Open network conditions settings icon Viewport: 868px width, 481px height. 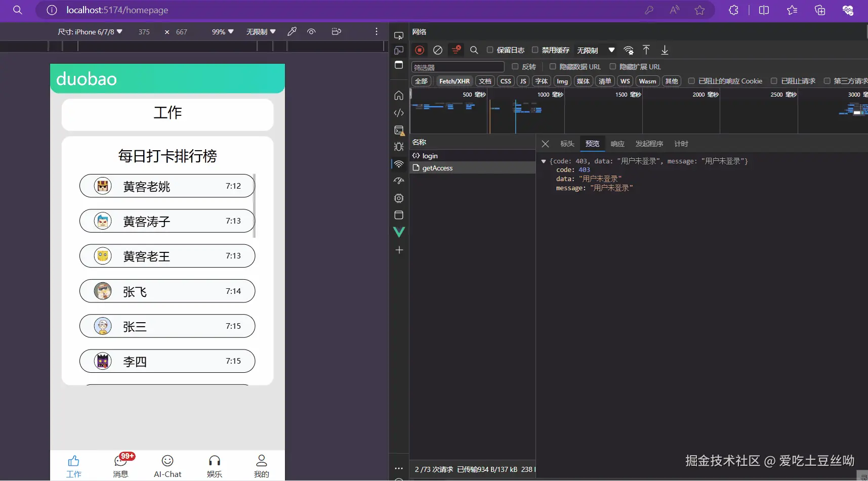629,50
